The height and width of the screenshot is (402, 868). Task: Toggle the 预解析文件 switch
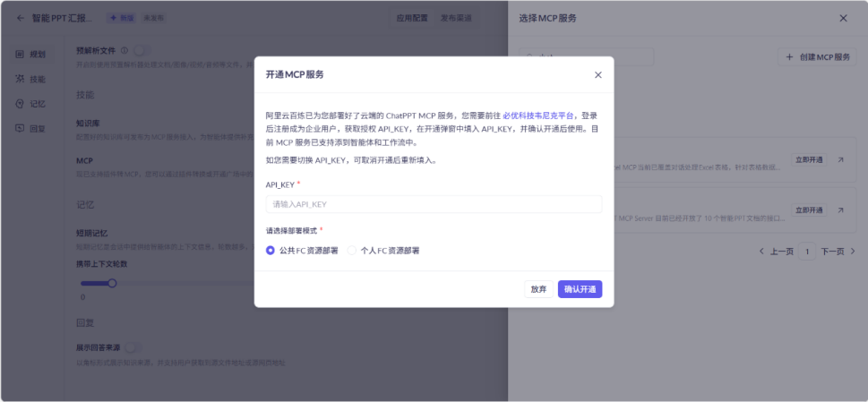(x=142, y=51)
